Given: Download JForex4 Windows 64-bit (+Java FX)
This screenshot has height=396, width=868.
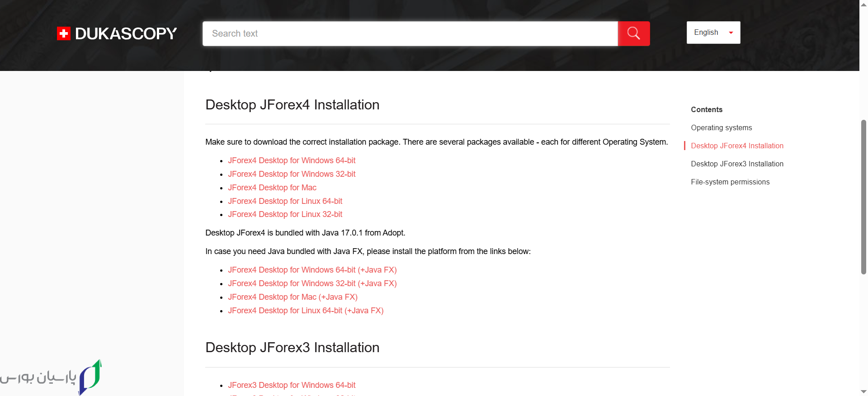Looking at the screenshot, I should [312, 270].
